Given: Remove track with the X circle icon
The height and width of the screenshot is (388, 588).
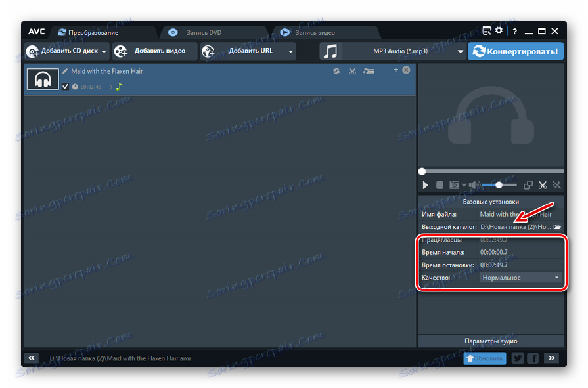Looking at the screenshot, I should coord(406,70).
